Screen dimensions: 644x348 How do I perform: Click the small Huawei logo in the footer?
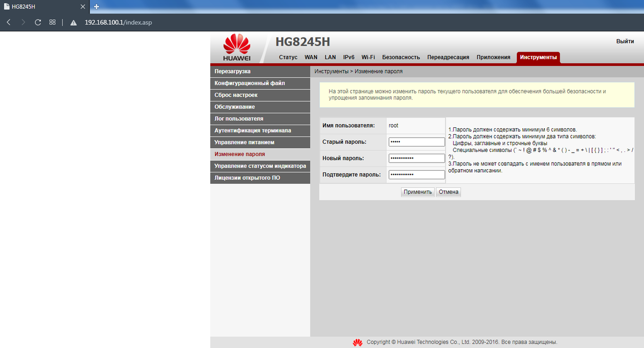pos(357,342)
